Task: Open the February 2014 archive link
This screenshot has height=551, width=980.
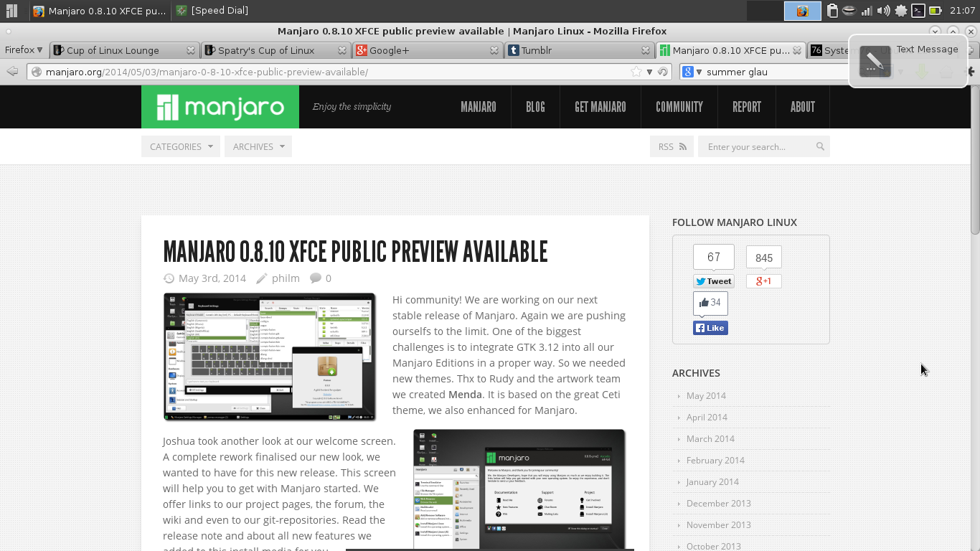Action: [715, 460]
